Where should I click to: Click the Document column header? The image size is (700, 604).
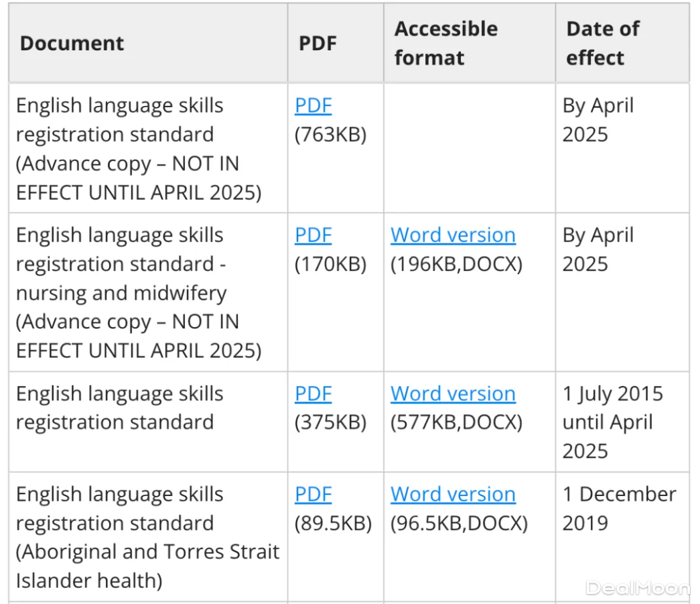click(x=72, y=44)
